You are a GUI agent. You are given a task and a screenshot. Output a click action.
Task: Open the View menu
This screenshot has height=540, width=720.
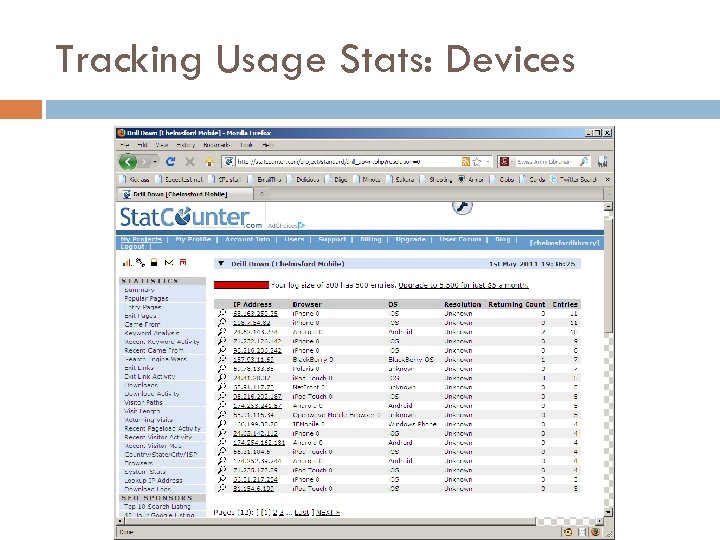pos(162,145)
